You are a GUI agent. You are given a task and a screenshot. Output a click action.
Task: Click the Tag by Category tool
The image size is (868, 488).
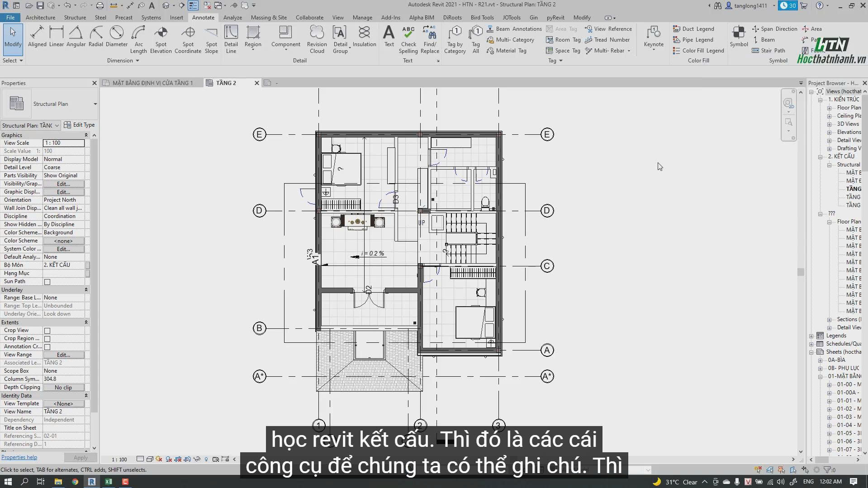point(455,39)
